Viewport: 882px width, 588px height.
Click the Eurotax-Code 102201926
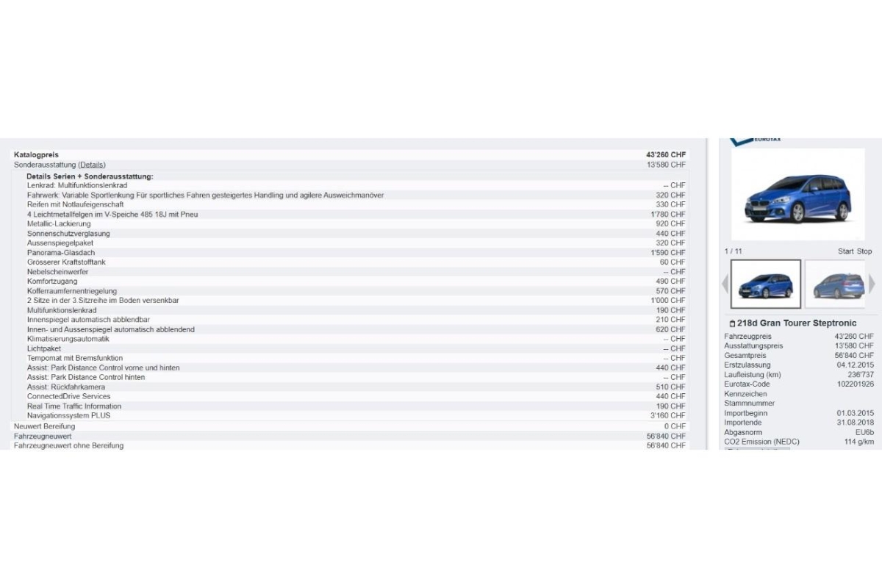click(x=856, y=384)
